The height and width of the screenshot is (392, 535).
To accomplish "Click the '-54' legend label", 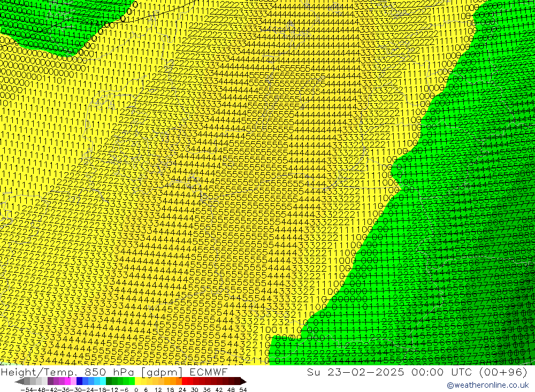I will point(27,390).
